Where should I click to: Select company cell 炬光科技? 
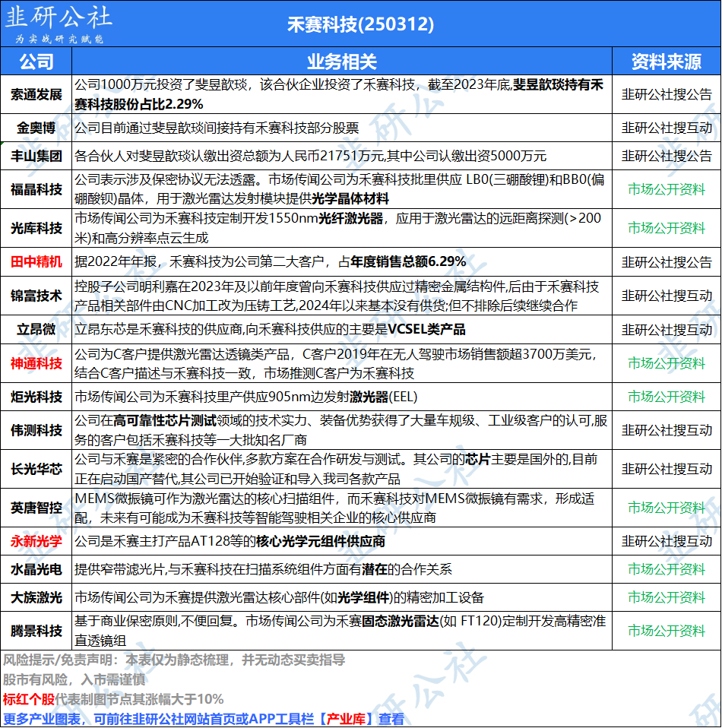click(x=36, y=397)
